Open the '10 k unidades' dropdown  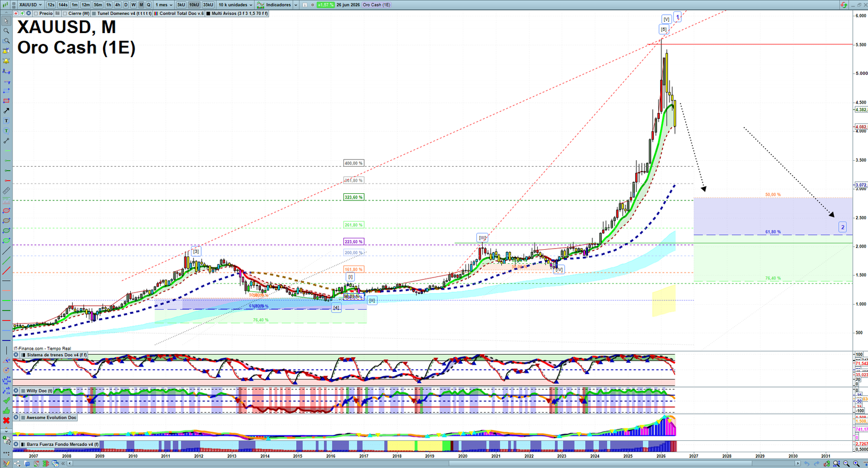[x=235, y=5]
